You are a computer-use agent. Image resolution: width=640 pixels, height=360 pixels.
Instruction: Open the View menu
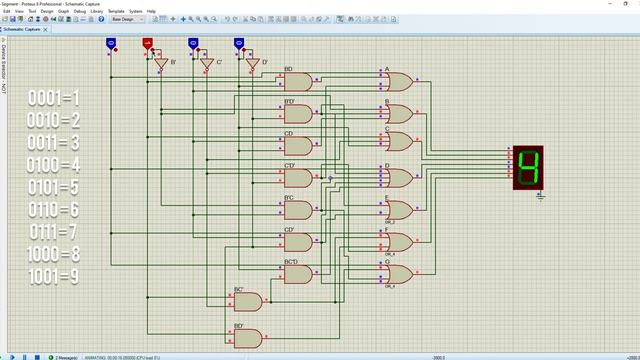(x=19, y=11)
